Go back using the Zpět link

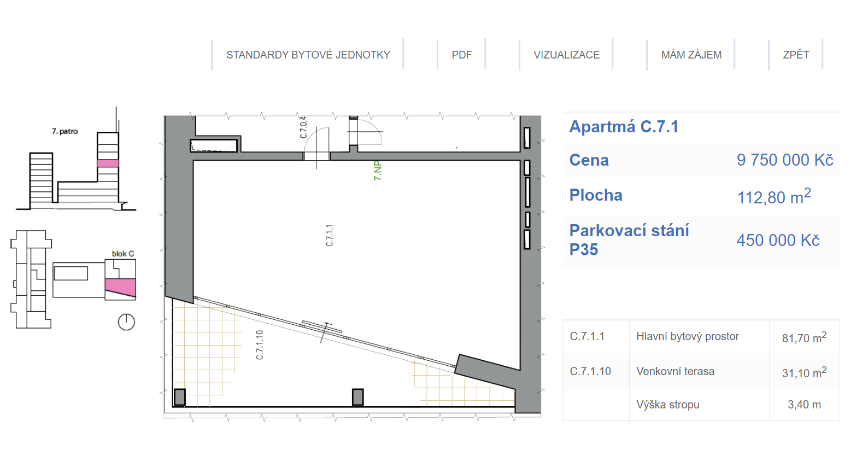pyautogui.click(x=795, y=55)
